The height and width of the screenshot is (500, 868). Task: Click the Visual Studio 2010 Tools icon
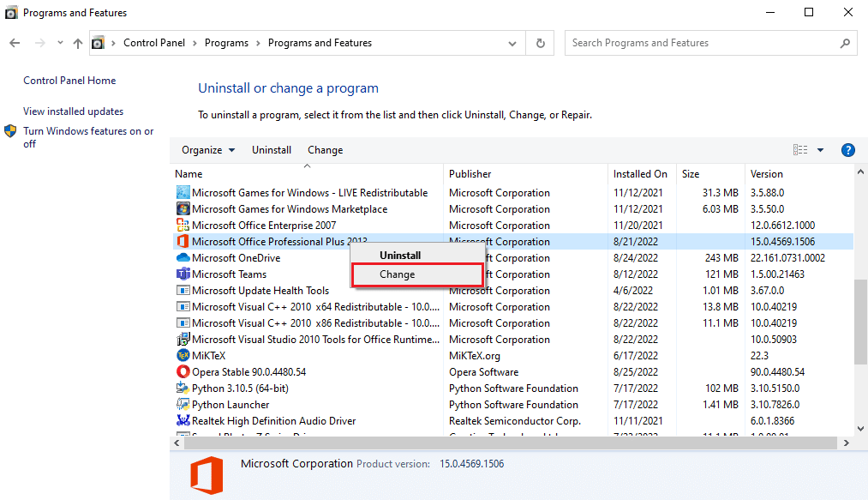pos(183,339)
